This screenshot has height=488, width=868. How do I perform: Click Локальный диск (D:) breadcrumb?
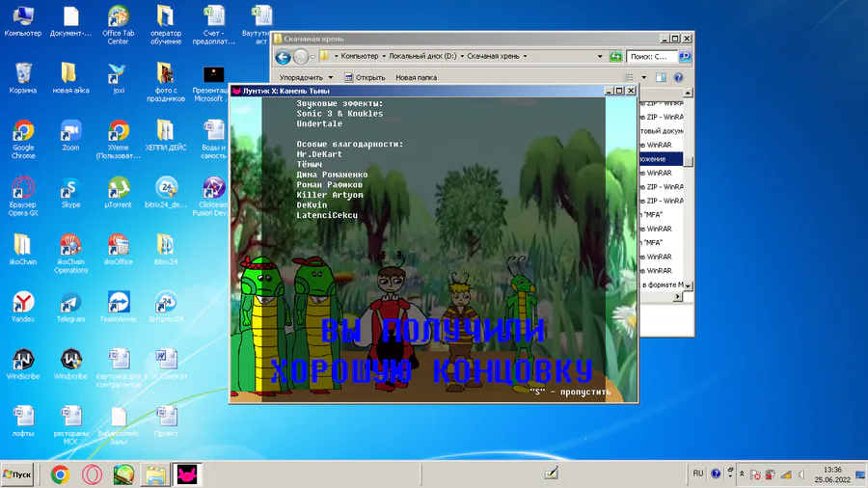[422, 56]
